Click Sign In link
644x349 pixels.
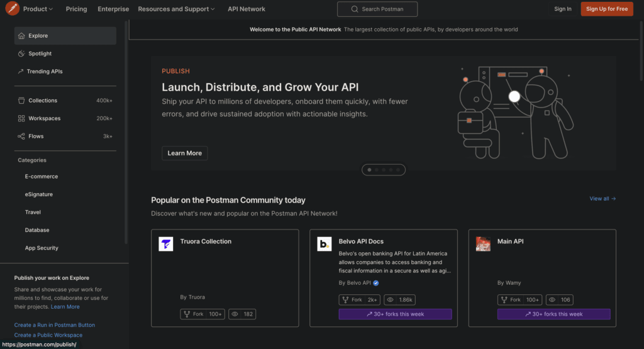(563, 9)
